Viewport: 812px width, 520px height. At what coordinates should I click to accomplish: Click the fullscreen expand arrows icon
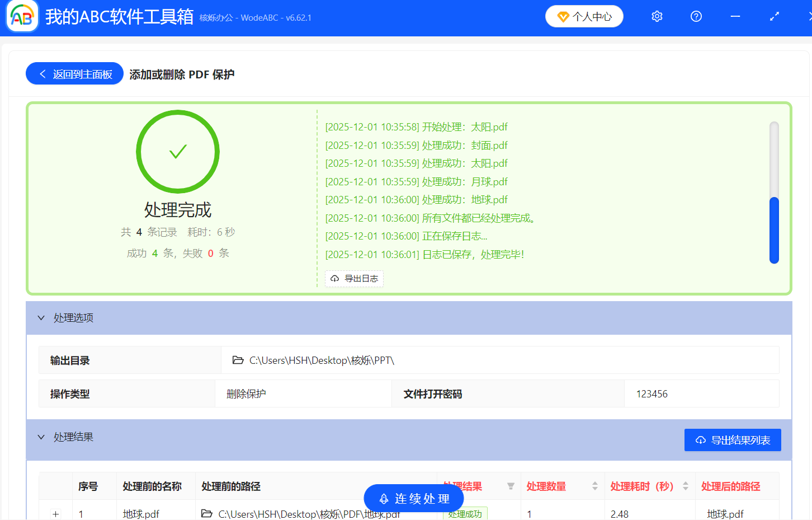[x=774, y=16]
